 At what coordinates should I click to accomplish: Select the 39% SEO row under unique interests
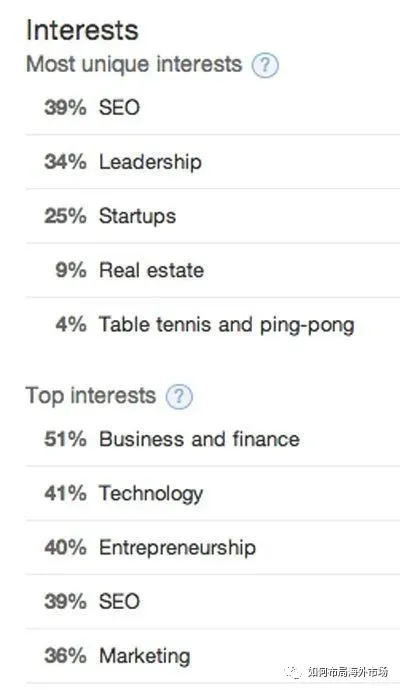pos(213,108)
